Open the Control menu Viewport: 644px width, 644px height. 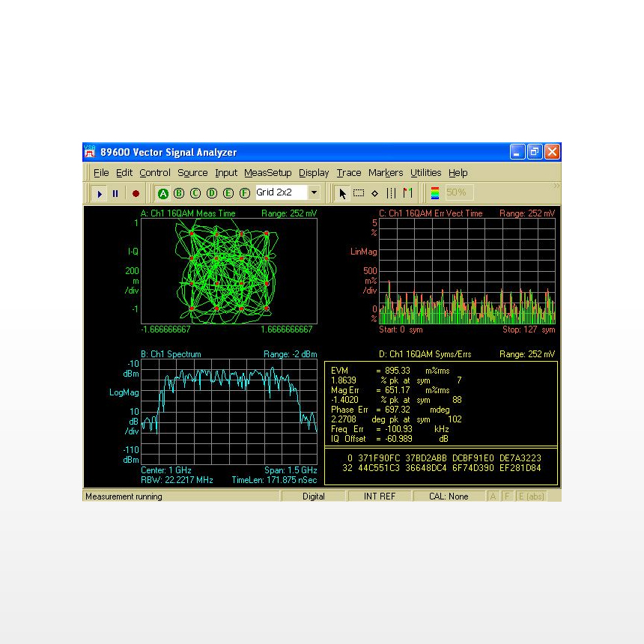pos(155,173)
